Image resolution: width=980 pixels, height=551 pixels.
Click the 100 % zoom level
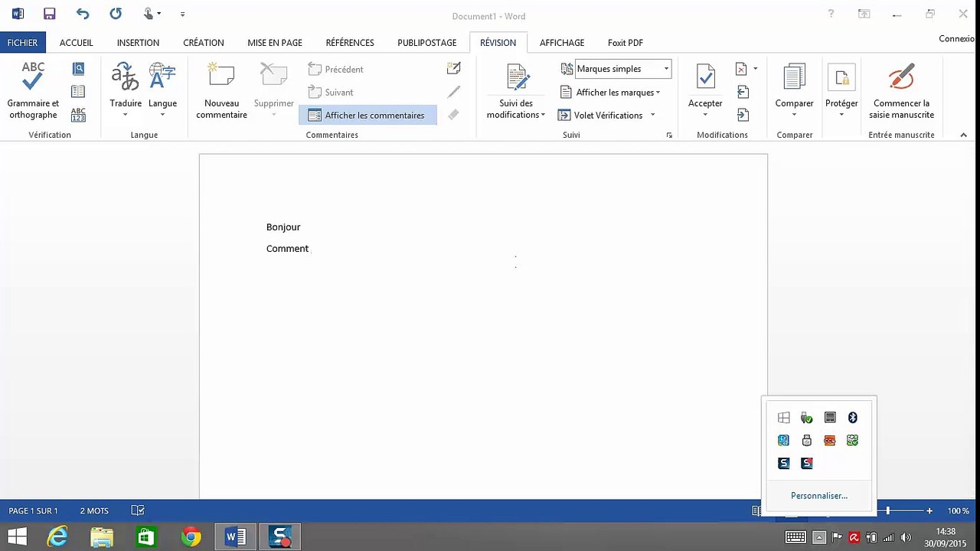(958, 510)
